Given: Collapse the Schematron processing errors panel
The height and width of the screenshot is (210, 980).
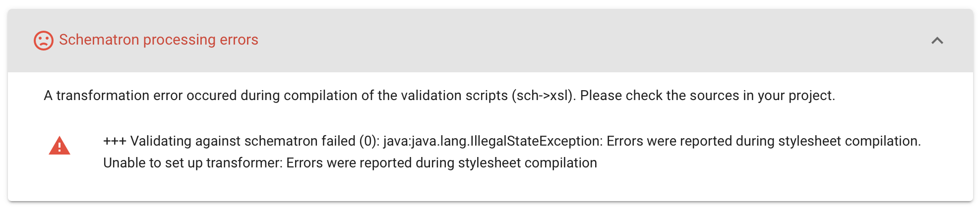Looking at the screenshot, I should (937, 41).
